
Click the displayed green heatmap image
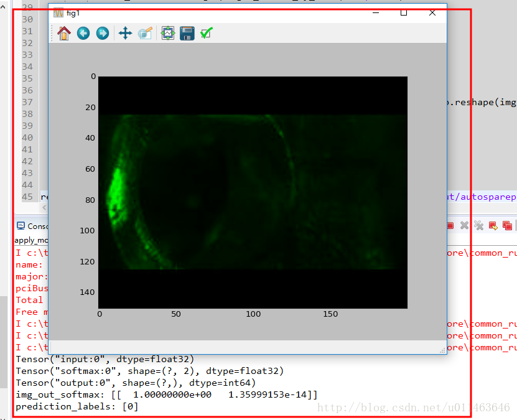253,192
